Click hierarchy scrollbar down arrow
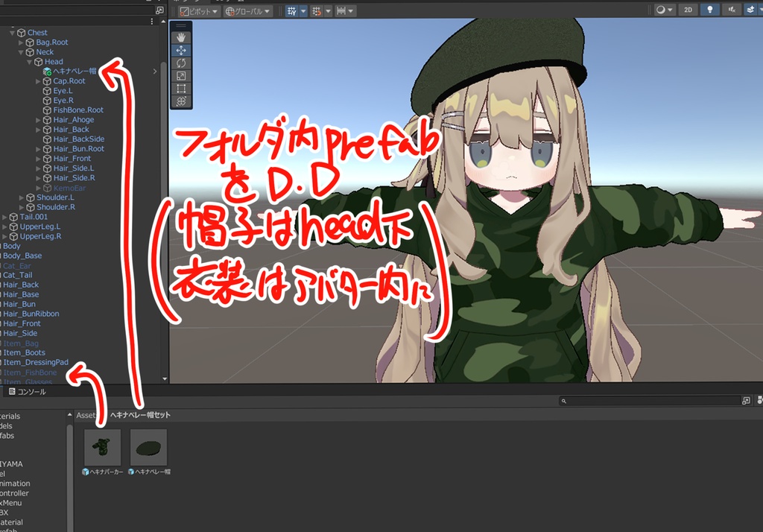This screenshot has width=763, height=532. (165, 379)
